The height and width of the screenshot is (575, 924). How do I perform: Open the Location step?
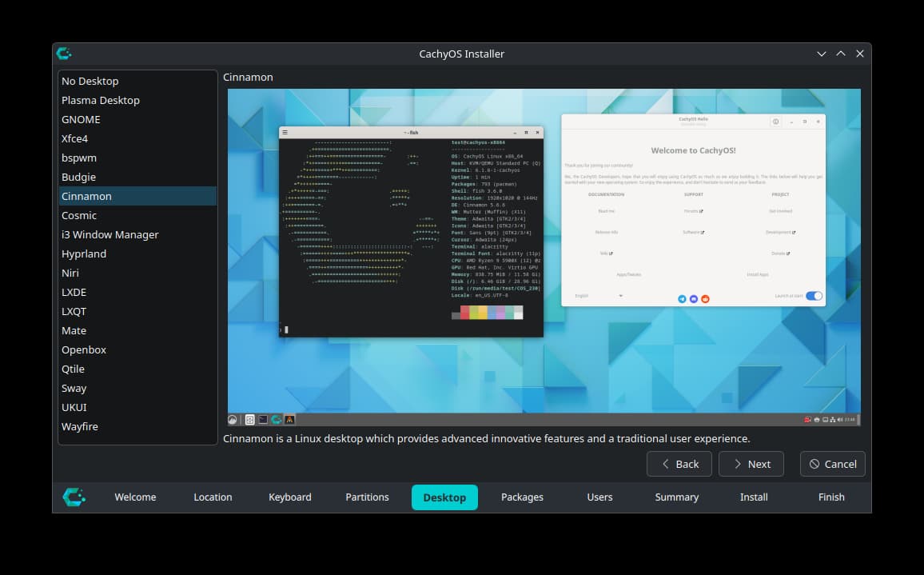(x=213, y=497)
